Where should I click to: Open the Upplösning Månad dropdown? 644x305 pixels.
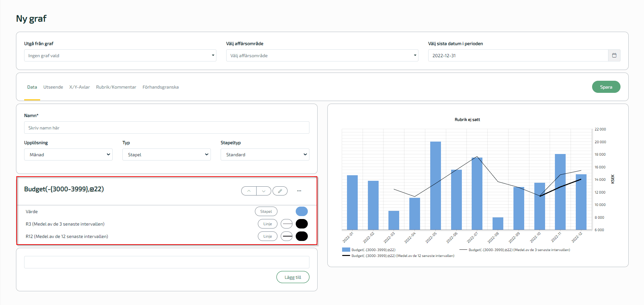(x=68, y=155)
